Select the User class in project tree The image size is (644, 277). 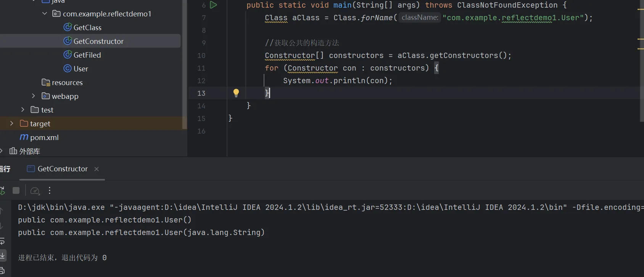pyautogui.click(x=80, y=69)
